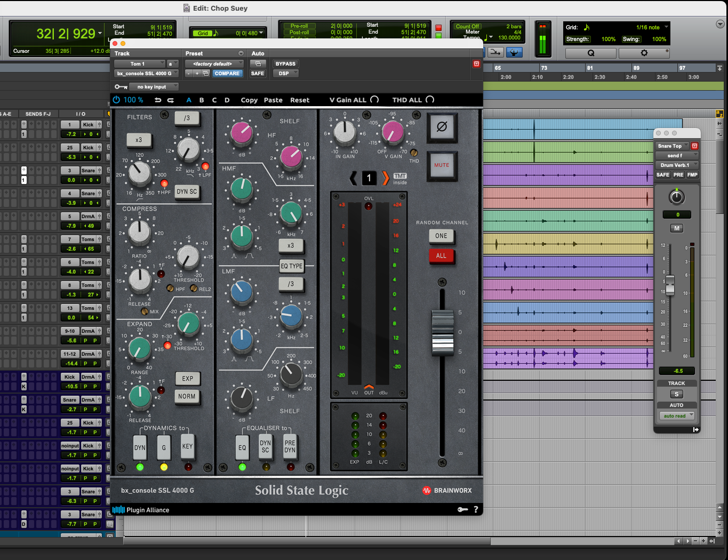728x560 pixels.
Task: Open the bx_console SSL 4000 G plugin selector
Action: point(146,74)
